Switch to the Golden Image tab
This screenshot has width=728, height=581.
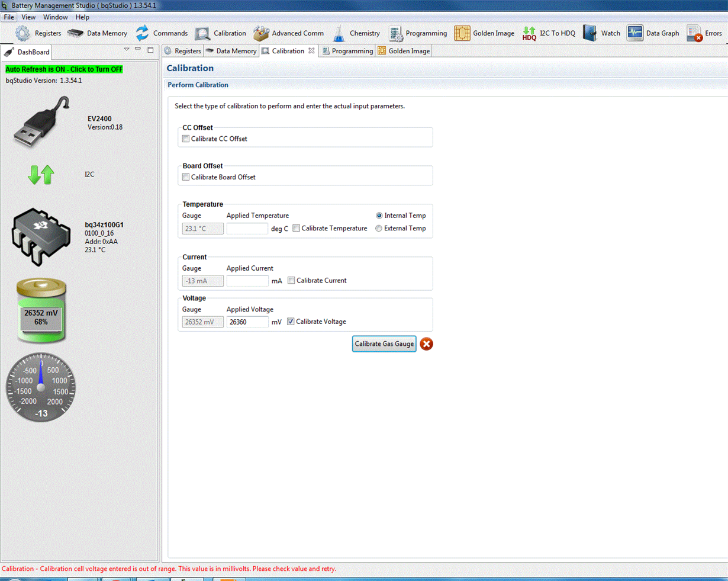(x=404, y=51)
